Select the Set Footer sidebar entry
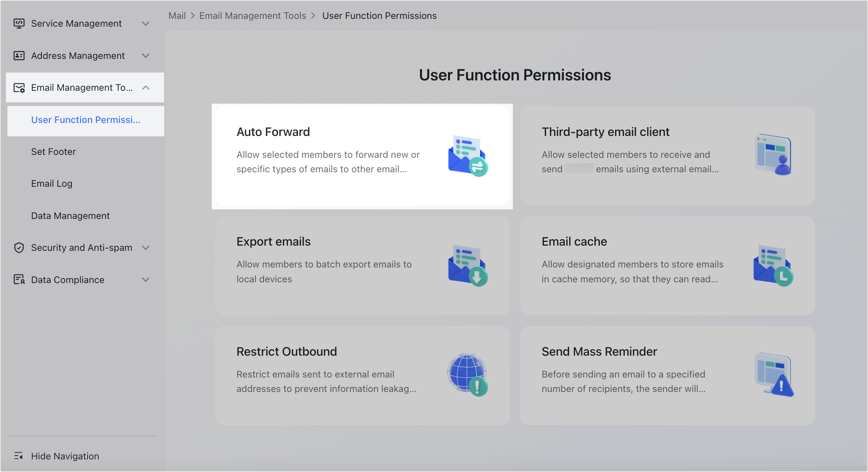The height and width of the screenshot is (472, 868). 53,151
